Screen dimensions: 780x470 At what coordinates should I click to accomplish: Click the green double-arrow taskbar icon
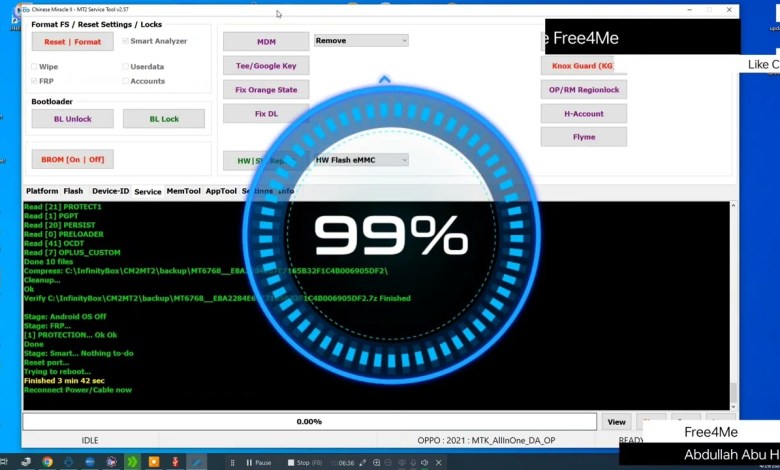coord(132,462)
